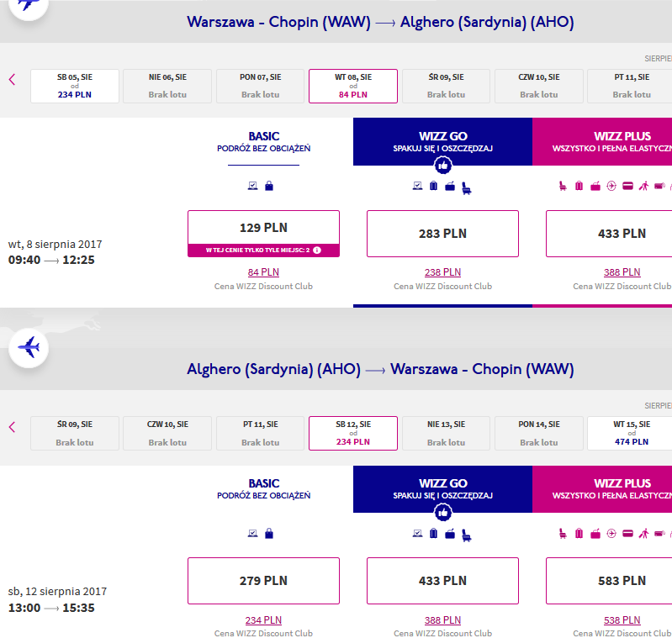Viewport: 672px width, 638px height.
Task: Click outbound WIZZ PLUS checked baggage icon
Action: coord(579,186)
